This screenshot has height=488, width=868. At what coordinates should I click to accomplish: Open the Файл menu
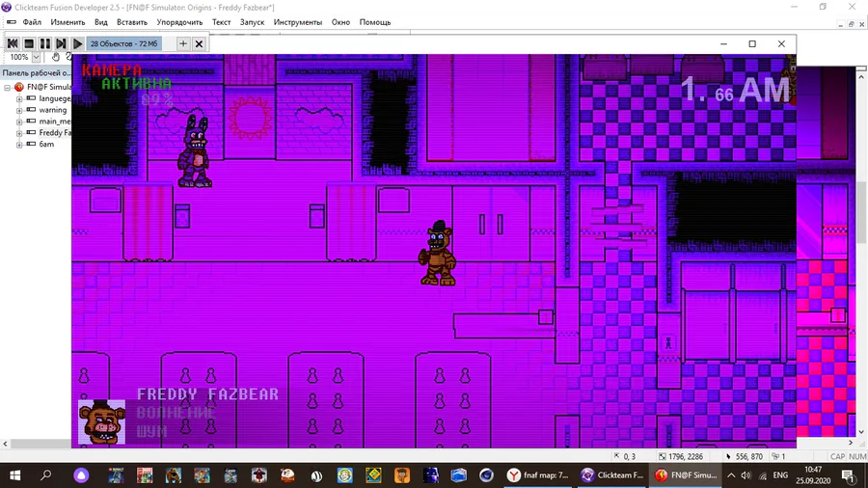(32, 22)
